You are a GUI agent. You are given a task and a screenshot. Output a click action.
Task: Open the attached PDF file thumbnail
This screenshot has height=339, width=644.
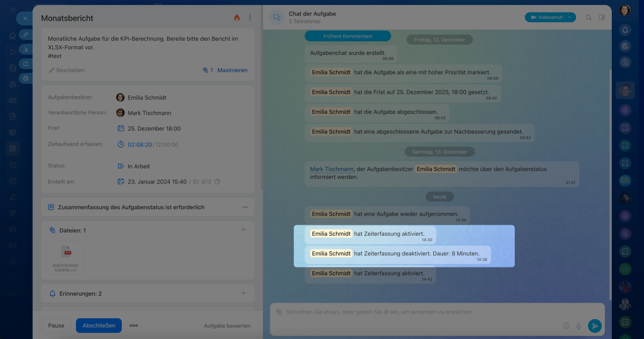click(65, 257)
